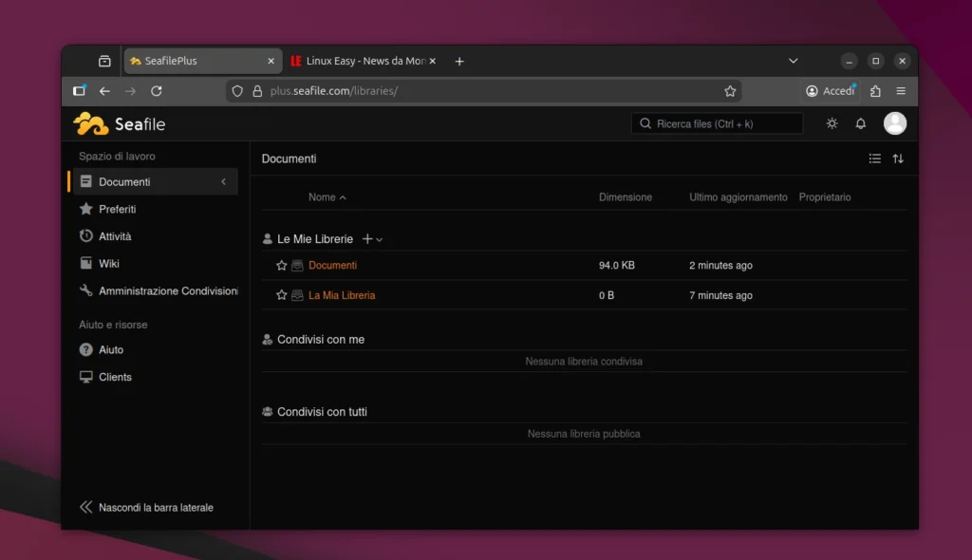Bookmark the page with the star icon
Image resolution: width=972 pixels, height=560 pixels.
coord(730,90)
